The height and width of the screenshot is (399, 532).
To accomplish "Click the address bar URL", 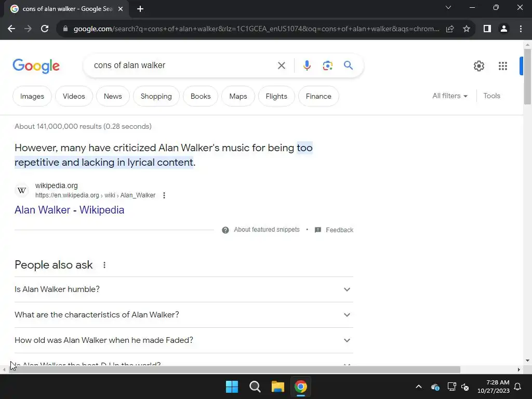I will (256, 29).
